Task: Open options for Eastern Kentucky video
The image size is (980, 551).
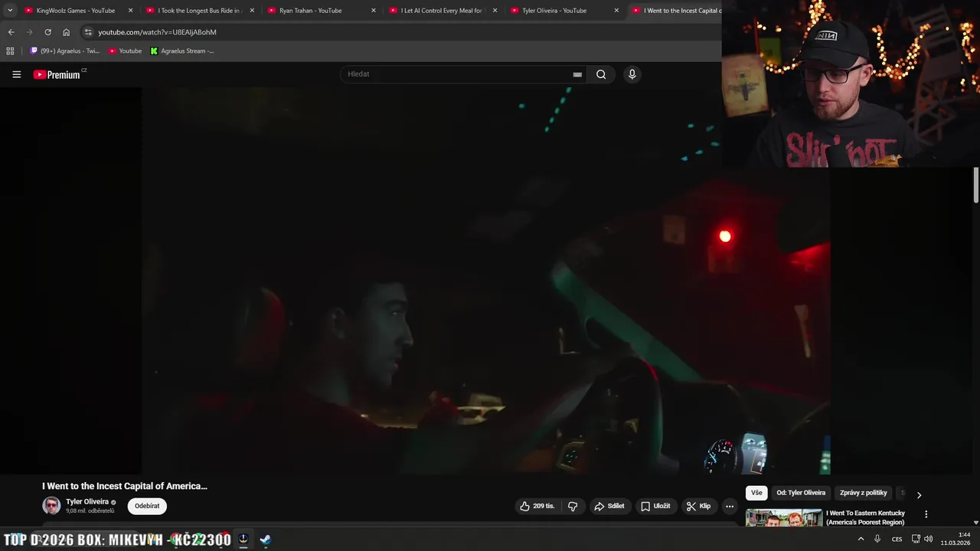Action: click(x=926, y=514)
